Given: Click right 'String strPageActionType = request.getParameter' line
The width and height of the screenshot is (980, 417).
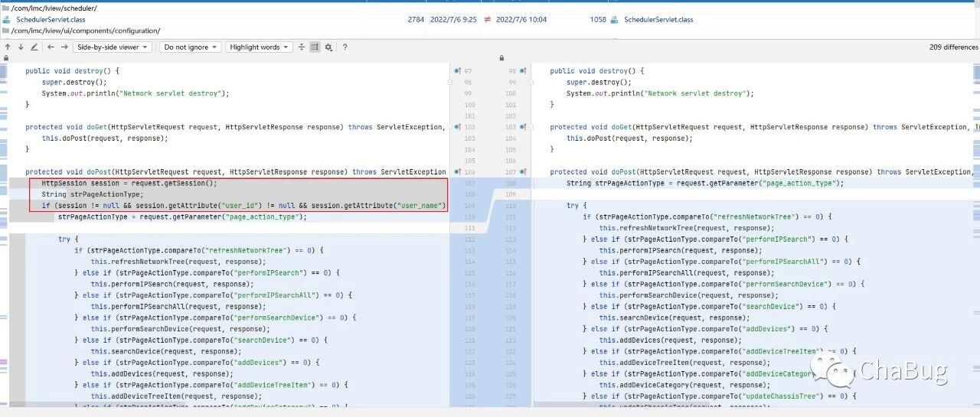Looking at the screenshot, I should [705, 184].
